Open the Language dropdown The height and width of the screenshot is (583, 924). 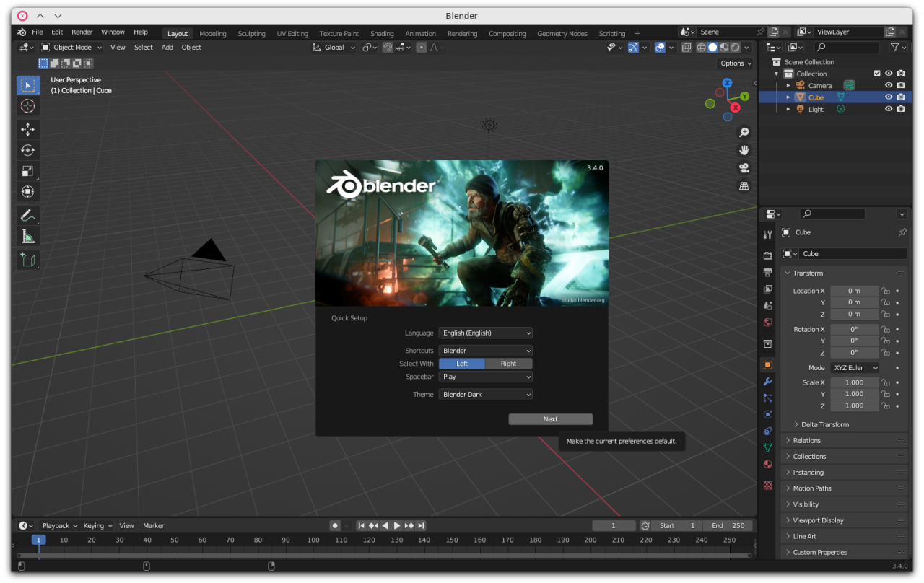(x=486, y=333)
